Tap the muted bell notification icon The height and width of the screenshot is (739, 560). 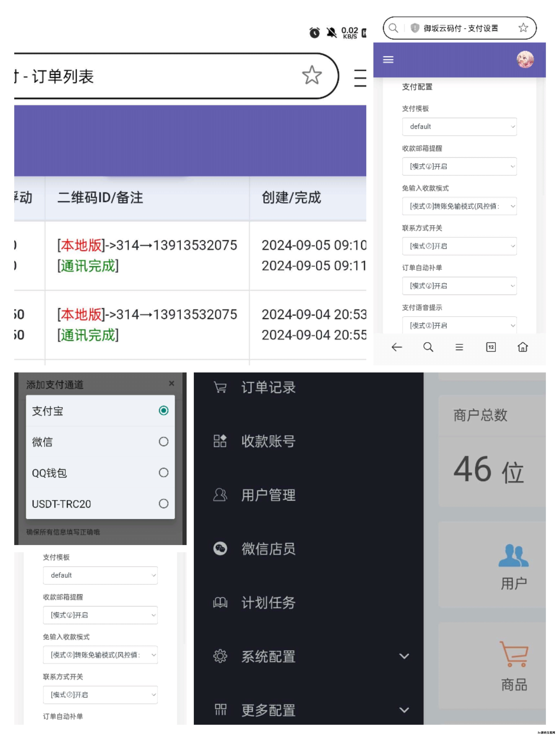click(331, 32)
